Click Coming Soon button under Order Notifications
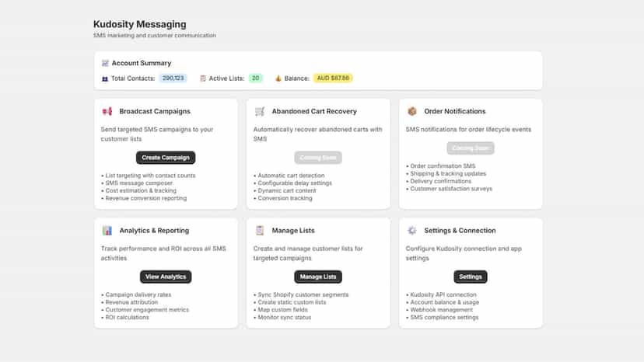 [x=471, y=148]
